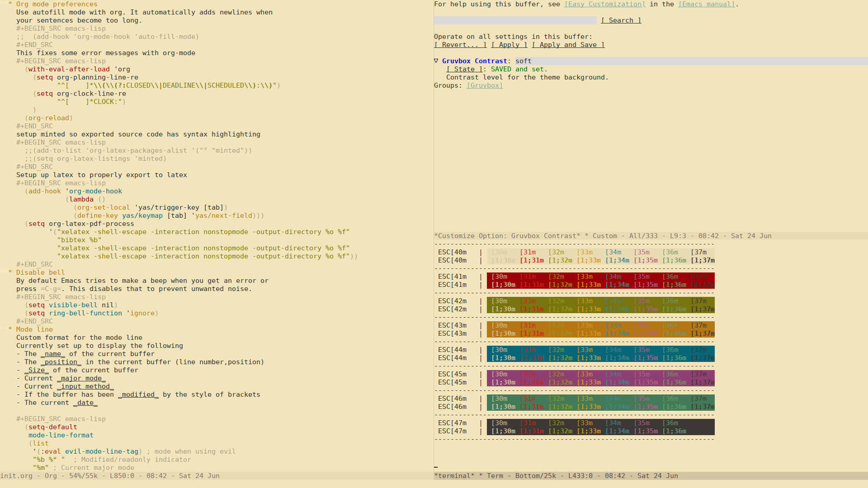
Task: Click Apply and Save settings
Action: pyautogui.click(x=567, y=45)
